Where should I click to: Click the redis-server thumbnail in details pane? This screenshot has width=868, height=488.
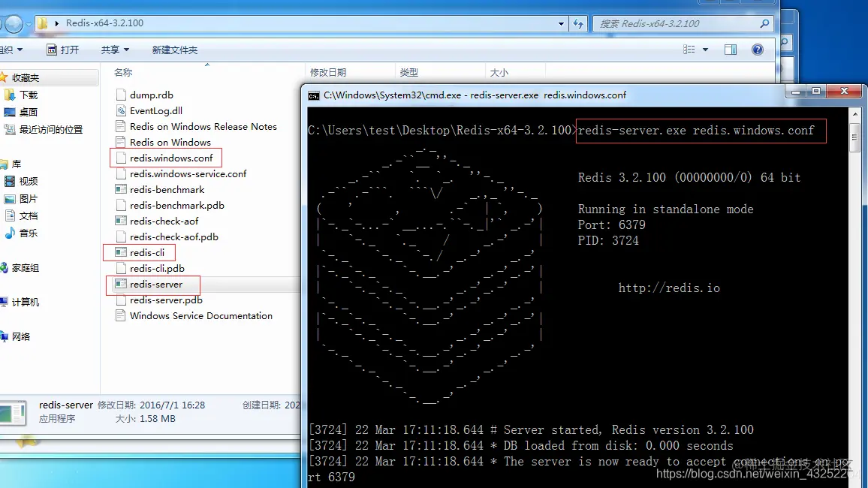click(x=13, y=413)
